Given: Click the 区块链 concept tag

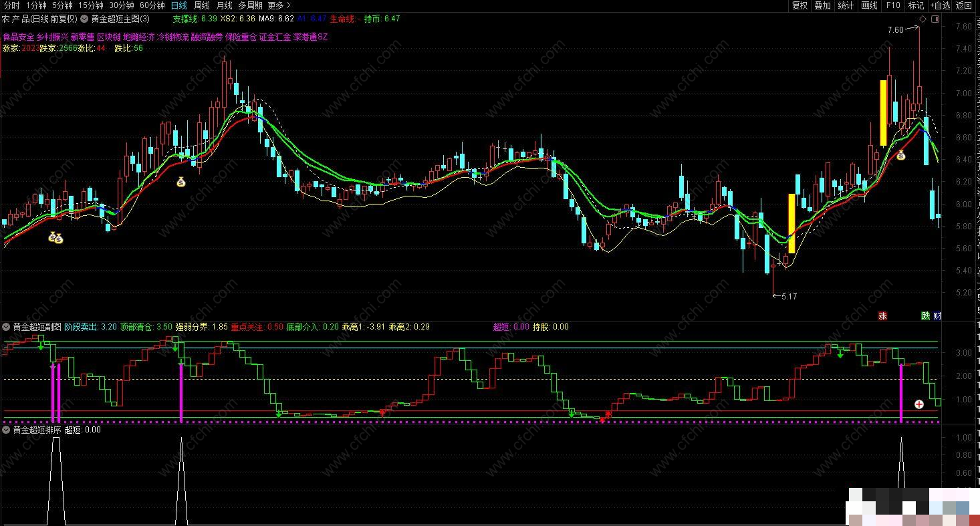Looking at the screenshot, I should [x=108, y=37].
